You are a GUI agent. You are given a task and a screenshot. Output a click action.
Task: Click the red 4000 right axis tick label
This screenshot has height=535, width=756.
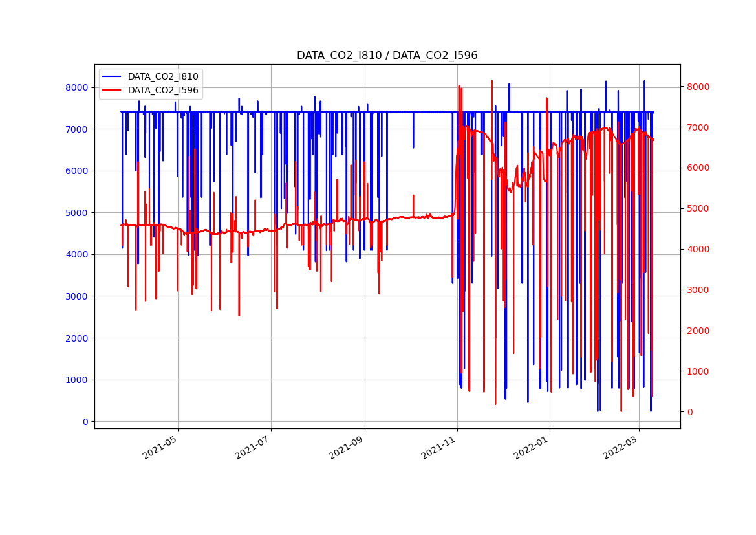point(697,249)
